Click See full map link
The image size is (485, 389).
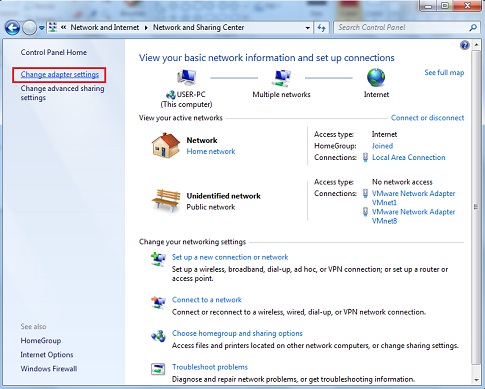point(444,73)
